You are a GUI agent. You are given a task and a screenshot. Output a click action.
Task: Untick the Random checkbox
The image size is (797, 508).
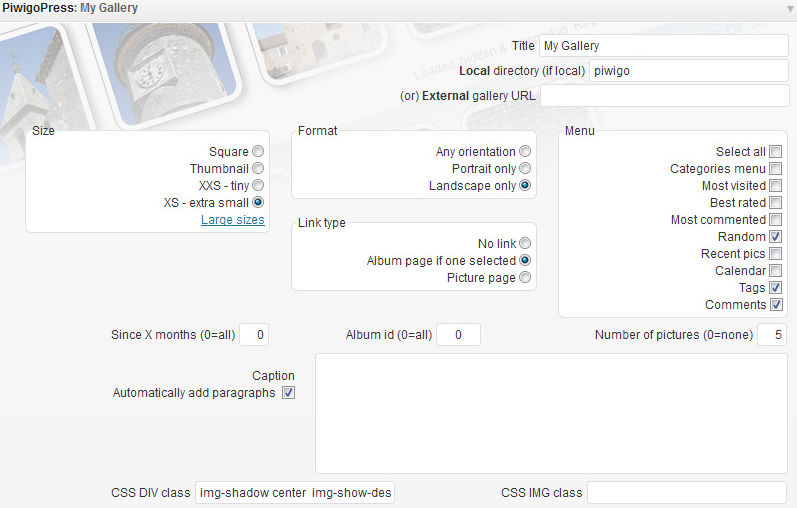coord(776,236)
